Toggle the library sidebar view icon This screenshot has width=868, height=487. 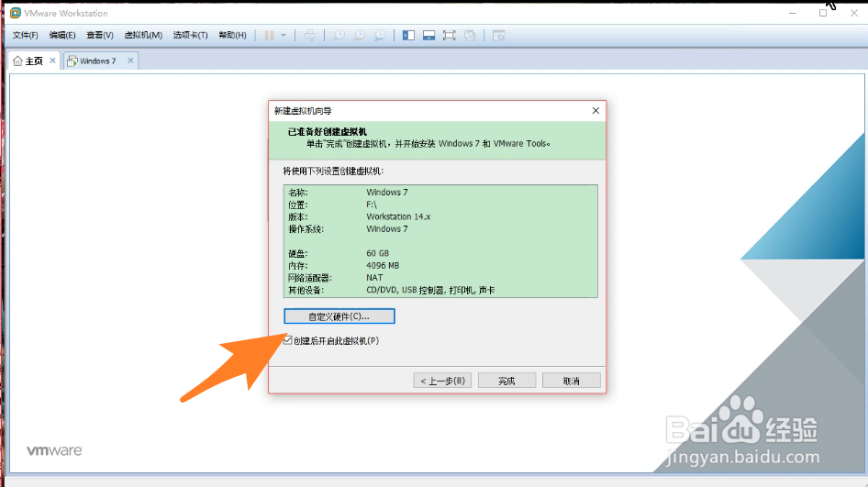coord(408,36)
